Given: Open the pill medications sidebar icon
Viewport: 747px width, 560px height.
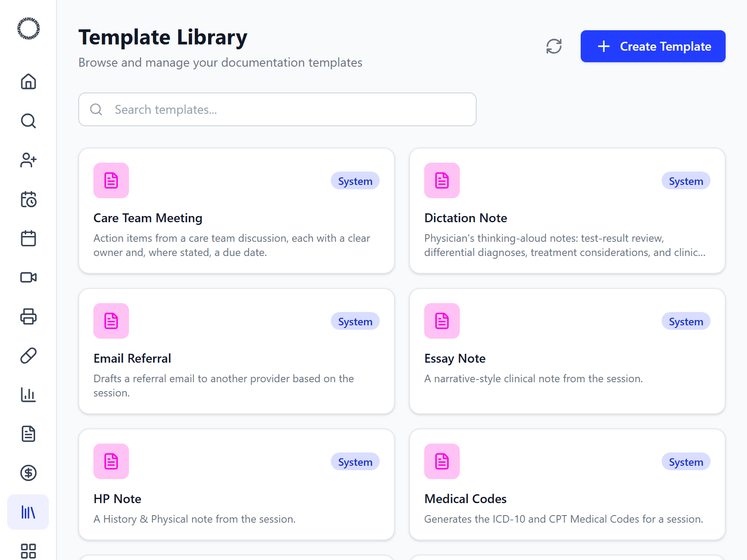Looking at the screenshot, I should (28, 356).
